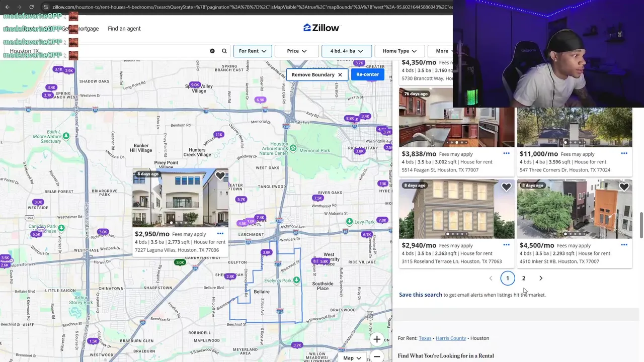Reload the page with refresh icon

(x=31, y=7)
